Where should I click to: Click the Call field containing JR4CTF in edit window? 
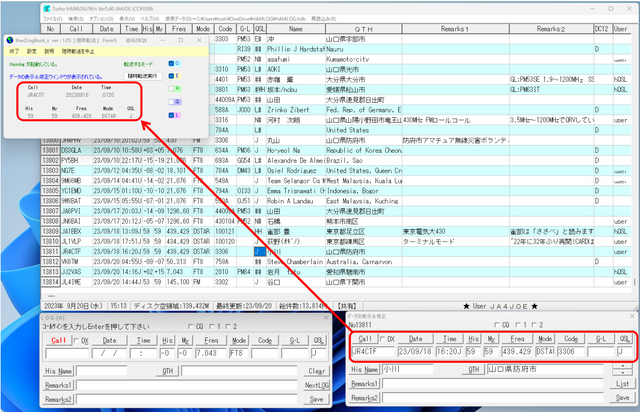(373, 351)
